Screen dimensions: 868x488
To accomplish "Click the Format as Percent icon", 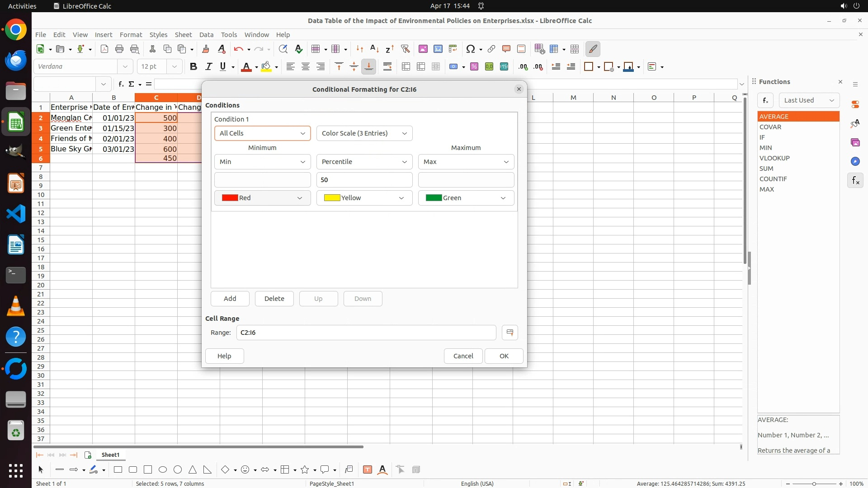I will click(x=474, y=67).
